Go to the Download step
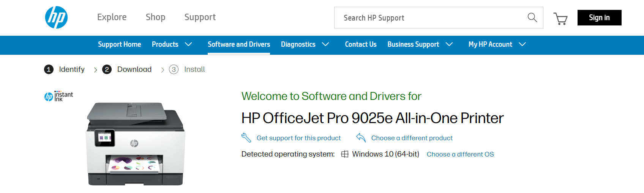Screen dimensions: 644x193 [134, 70]
